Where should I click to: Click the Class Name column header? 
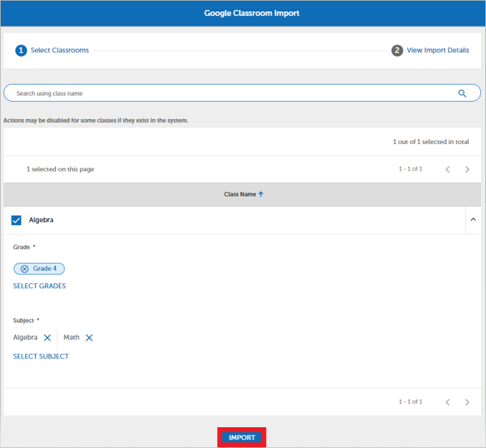click(x=244, y=194)
